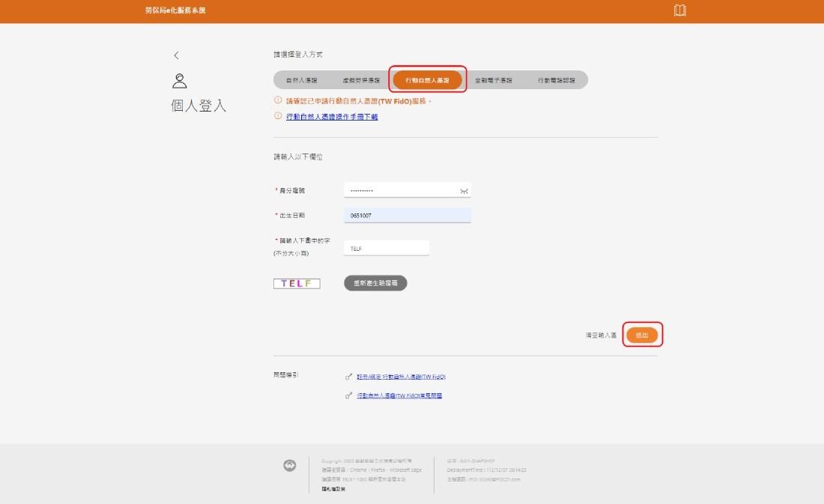Go back using the left chevron arrow
Viewport: 824px width, 504px height.
[x=177, y=55]
